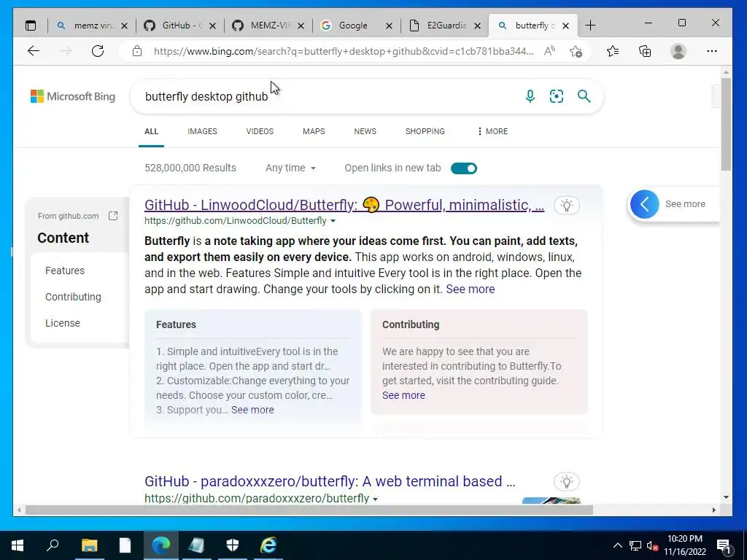Viewport: 747px width, 560px height.
Task: Open the taskbar clock and date
Action: pyautogui.click(x=684, y=545)
